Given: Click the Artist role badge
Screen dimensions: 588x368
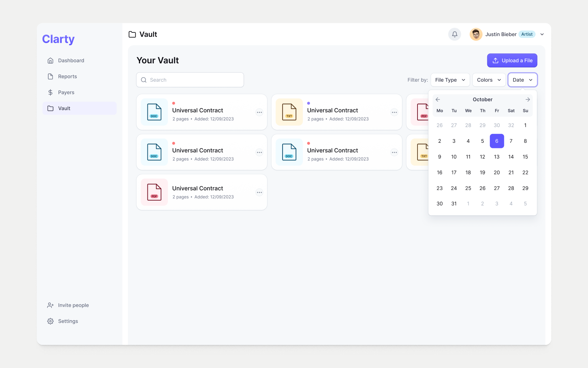Looking at the screenshot, I should click(x=527, y=34).
